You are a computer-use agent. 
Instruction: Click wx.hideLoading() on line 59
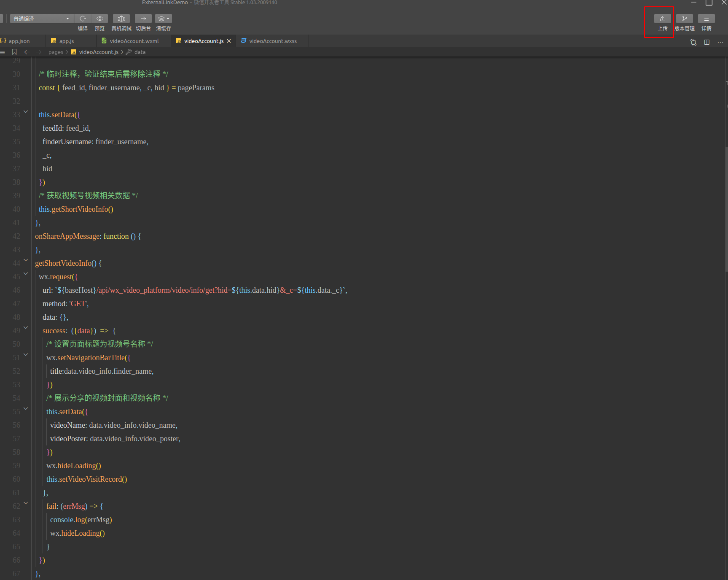point(74,466)
